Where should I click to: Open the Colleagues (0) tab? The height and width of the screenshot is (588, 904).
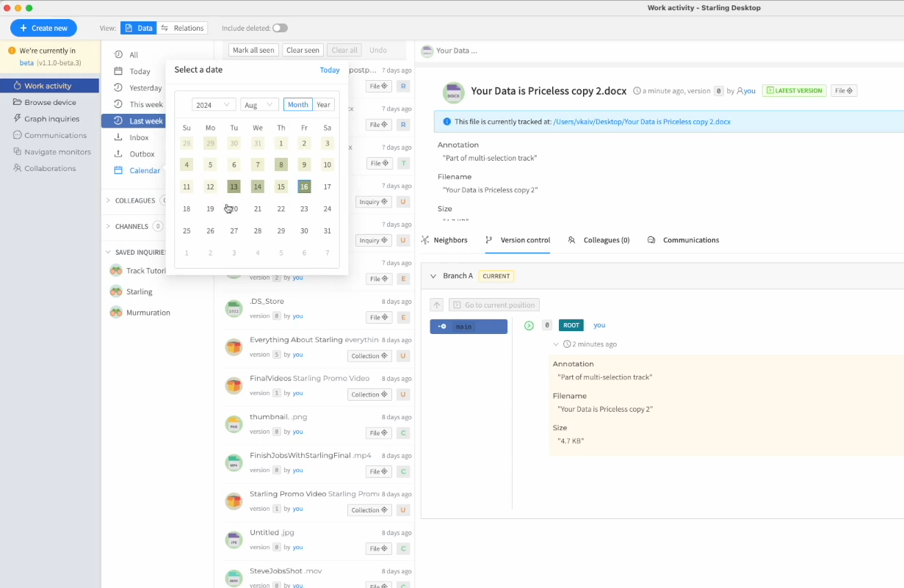(x=599, y=240)
